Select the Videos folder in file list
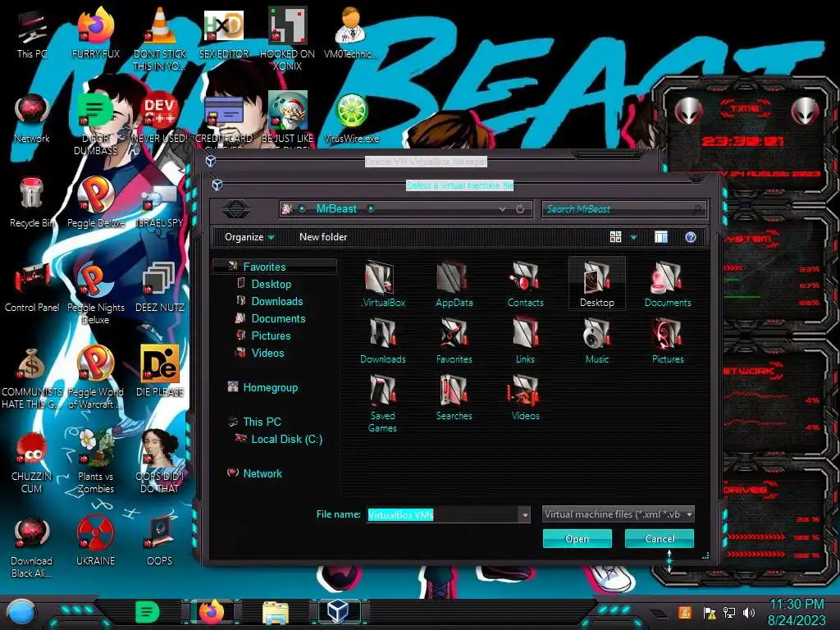 pos(525,397)
